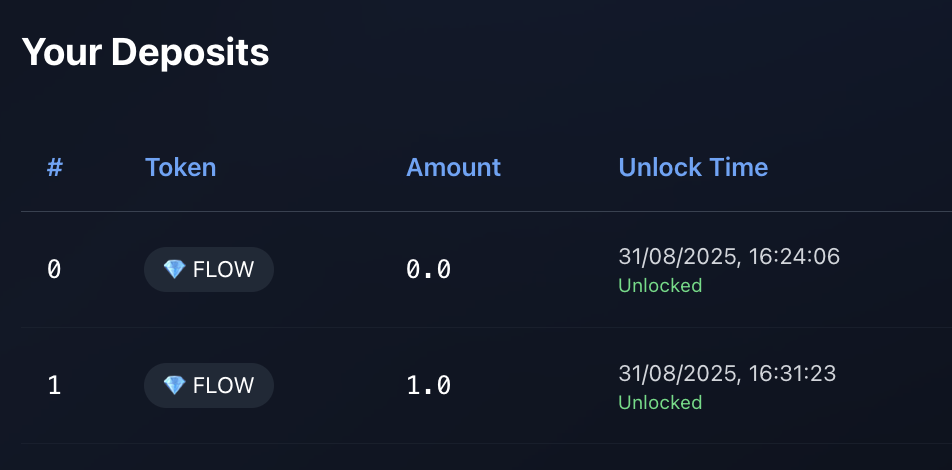Click the diamond icon in deposit row 0
The image size is (952, 470).
click(x=174, y=269)
